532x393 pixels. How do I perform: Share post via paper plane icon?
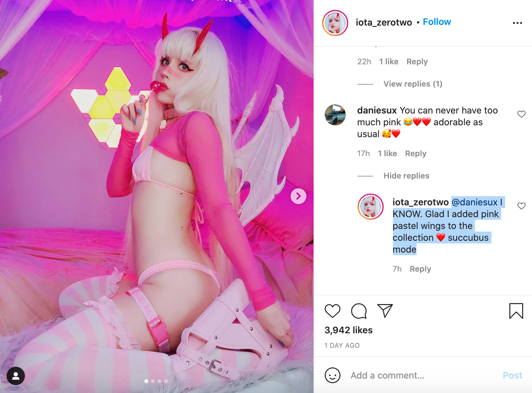click(385, 310)
